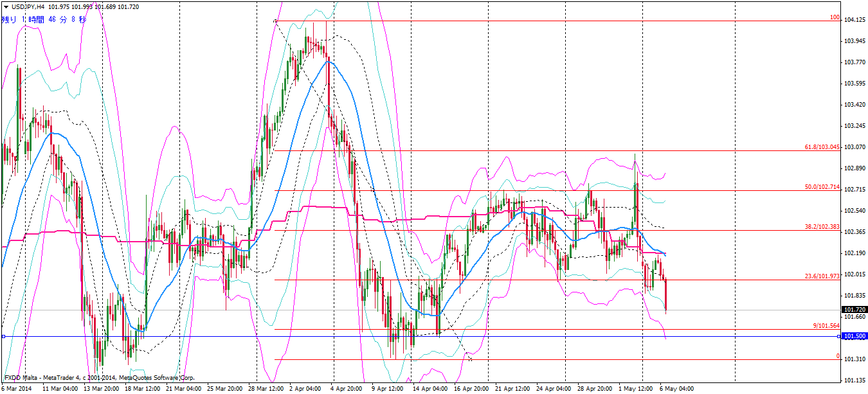
Task: Click the Fibonacci 0 level label
Action: [838, 356]
